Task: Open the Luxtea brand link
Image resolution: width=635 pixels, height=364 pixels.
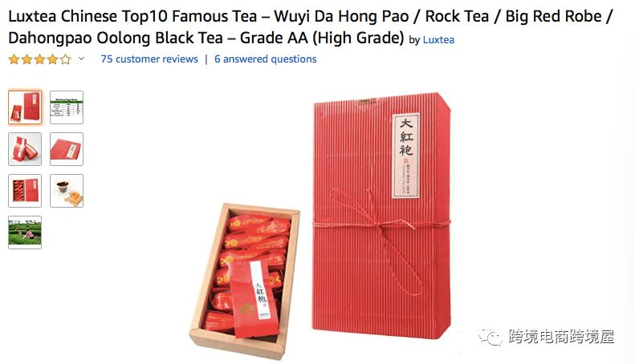Action: pyautogui.click(x=438, y=39)
